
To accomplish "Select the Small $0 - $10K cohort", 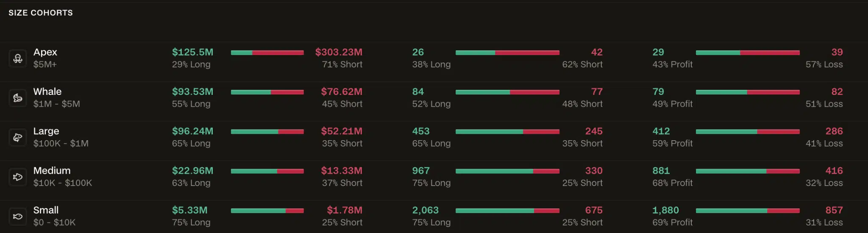I will (434, 216).
